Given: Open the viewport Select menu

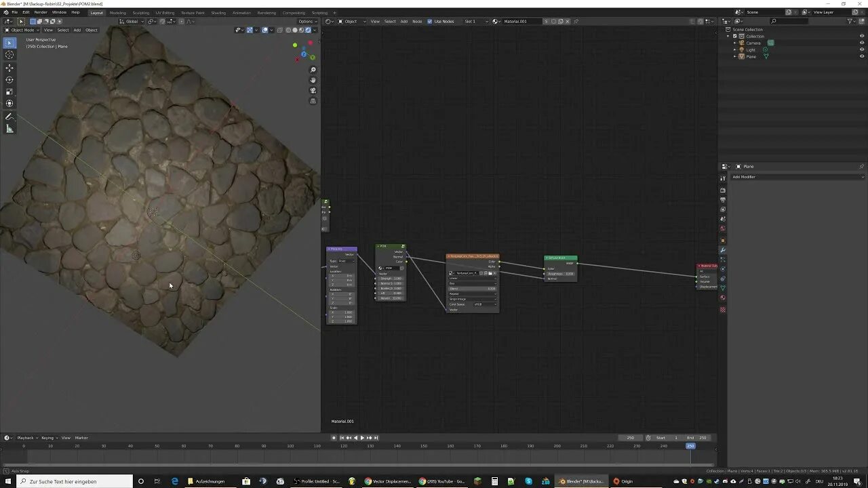Looking at the screenshot, I should point(63,30).
